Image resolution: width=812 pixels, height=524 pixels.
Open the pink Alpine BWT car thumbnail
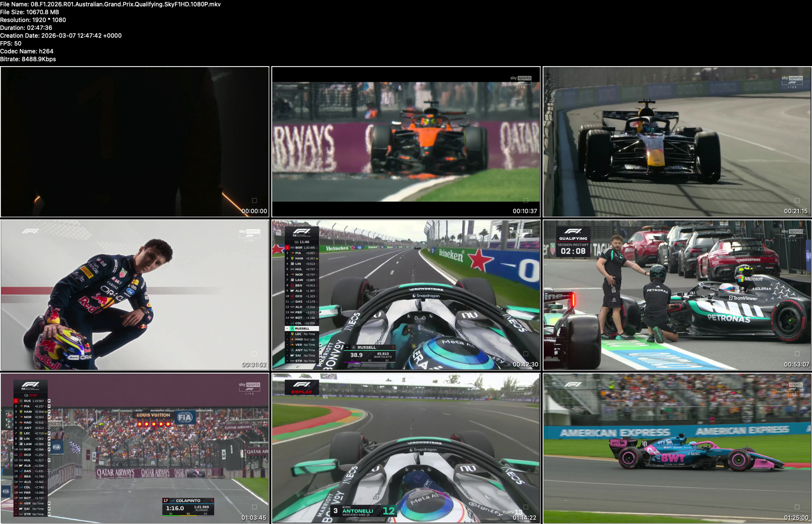tap(677, 448)
